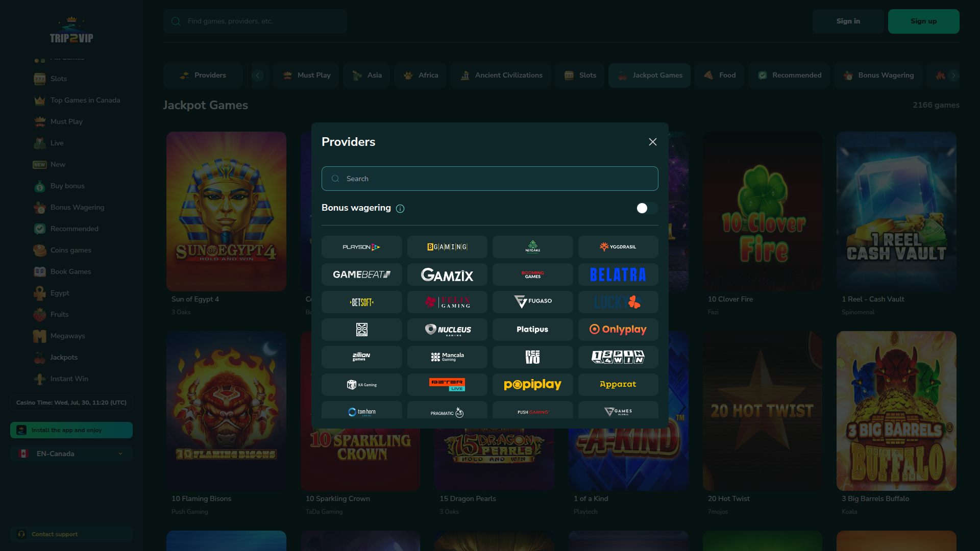Open the EN-Canada language selector
The width and height of the screenshot is (980, 551).
point(71,454)
